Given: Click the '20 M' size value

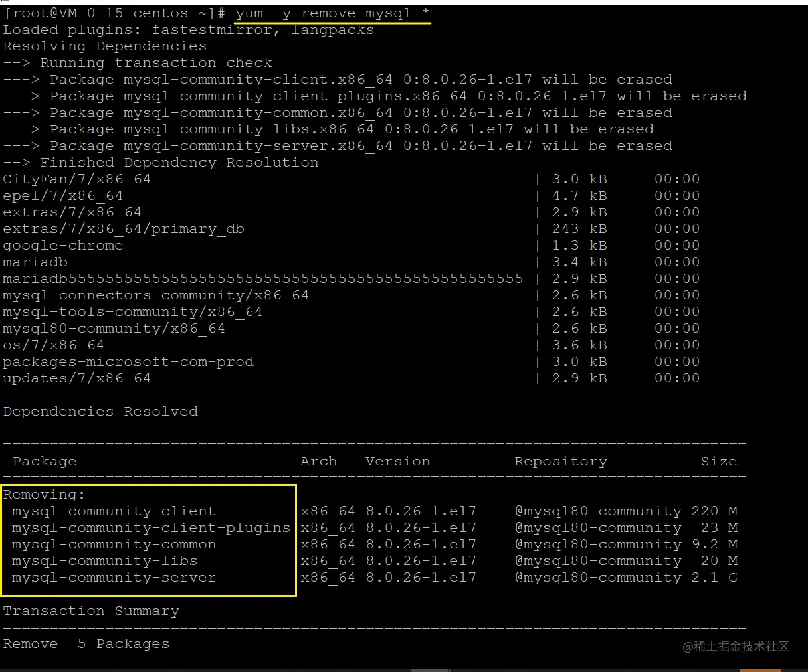Looking at the screenshot, I should [x=719, y=561].
